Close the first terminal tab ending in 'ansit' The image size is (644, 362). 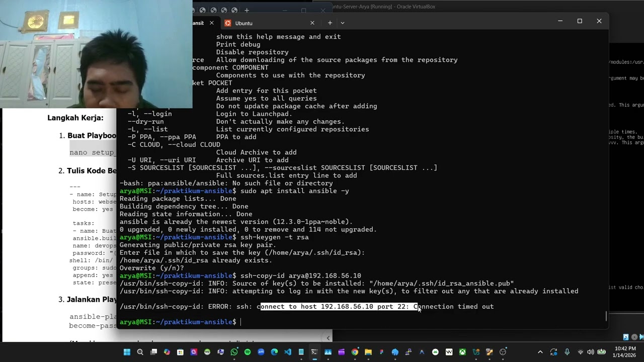[x=212, y=23]
